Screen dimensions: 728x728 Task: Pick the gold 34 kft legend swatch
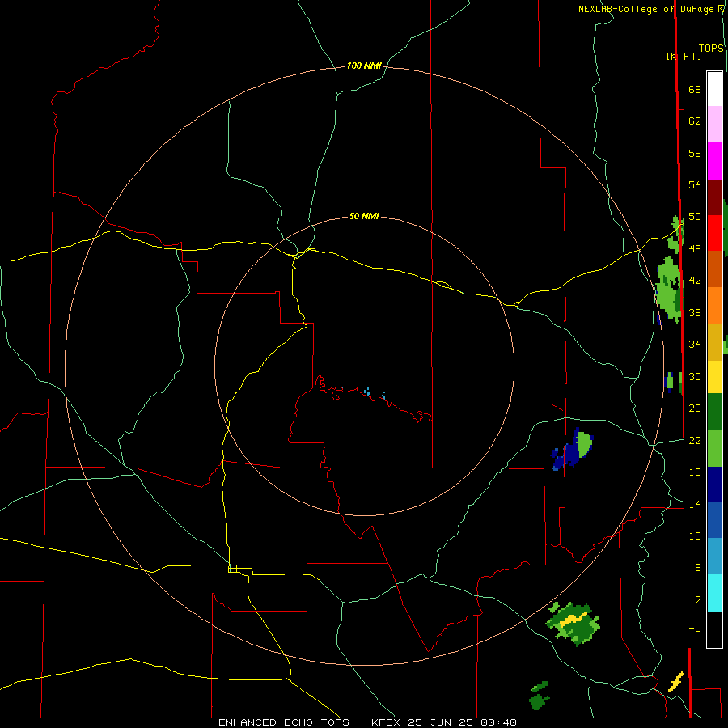click(714, 342)
